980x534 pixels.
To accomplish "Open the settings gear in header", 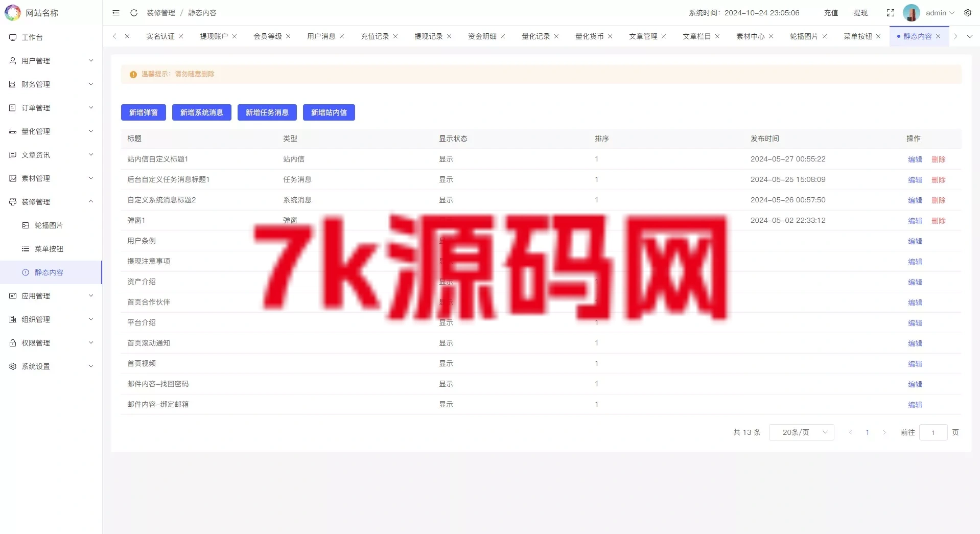I will [x=968, y=13].
